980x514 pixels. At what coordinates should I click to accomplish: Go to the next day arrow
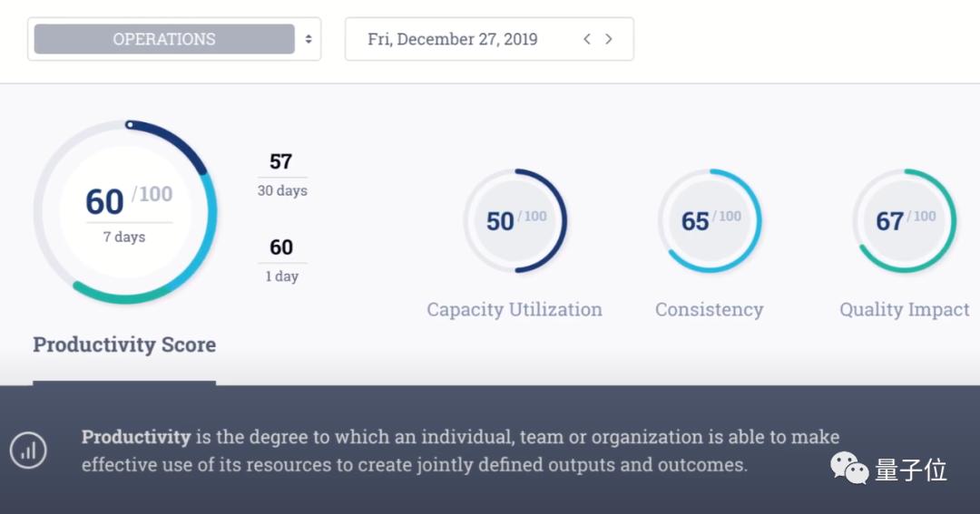(x=609, y=39)
